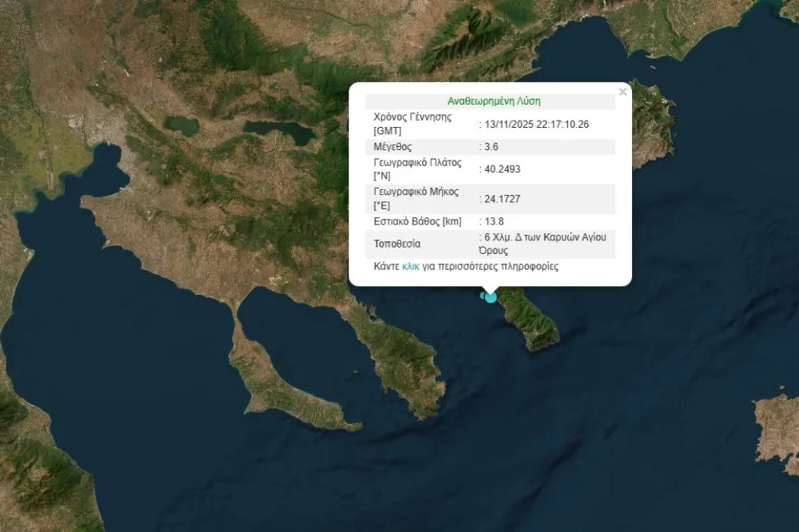Click the Χρόνος Γένησης [GMT] label
Viewport: 799px width, 532px height.
point(412,124)
